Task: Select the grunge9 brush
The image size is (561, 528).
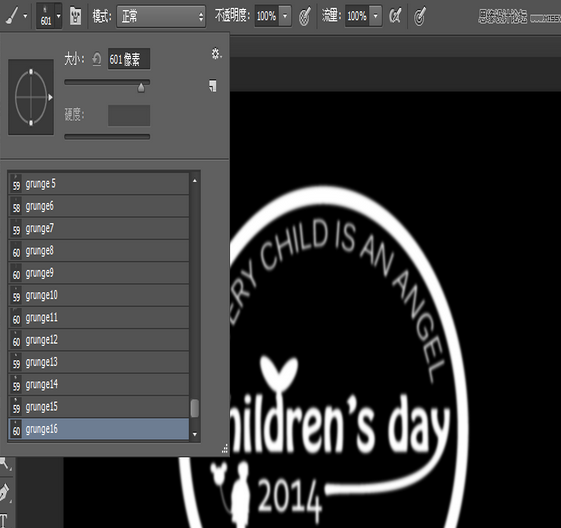Action: 99,273
